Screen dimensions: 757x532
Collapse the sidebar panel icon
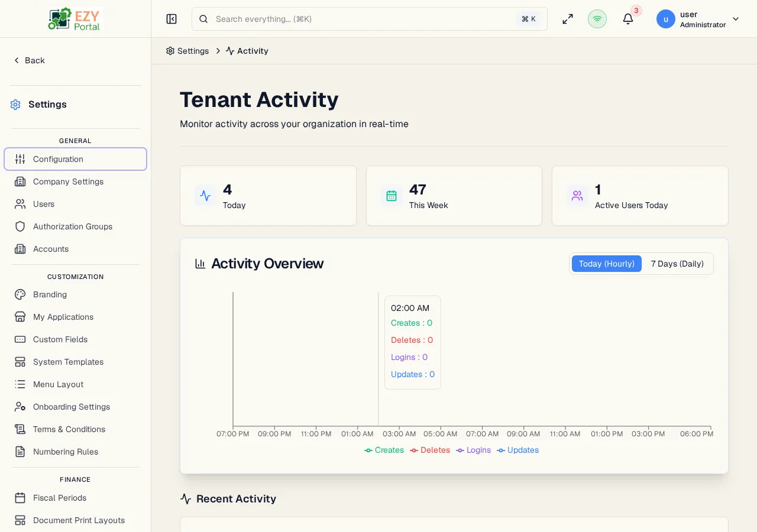click(x=172, y=19)
